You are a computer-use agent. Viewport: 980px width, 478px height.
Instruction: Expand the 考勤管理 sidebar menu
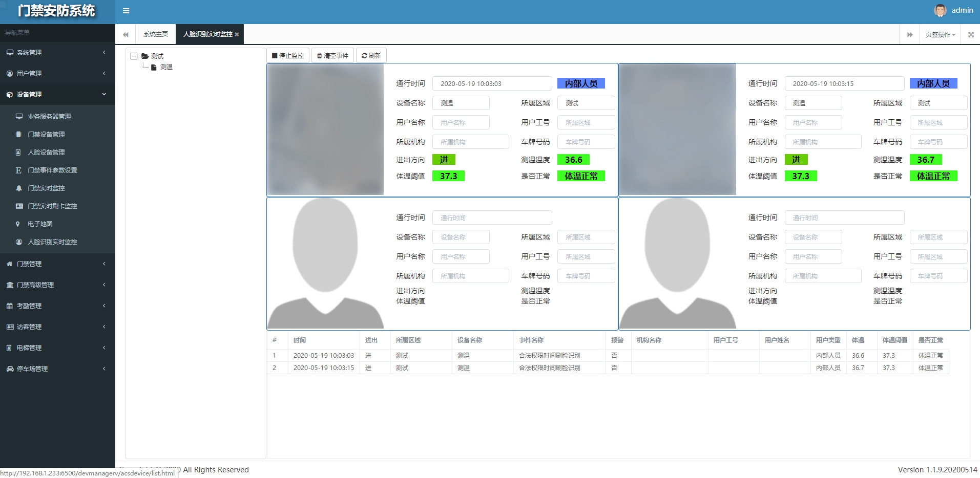click(x=57, y=306)
